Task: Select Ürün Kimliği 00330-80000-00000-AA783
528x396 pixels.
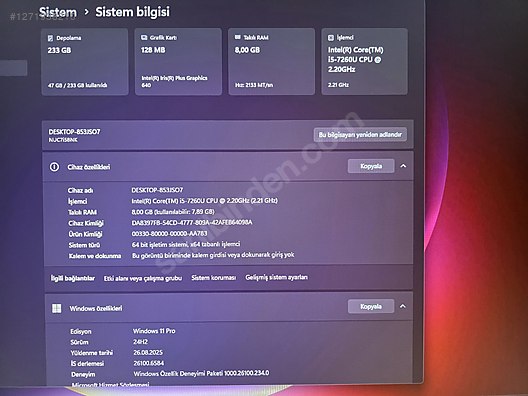Action: point(169,233)
